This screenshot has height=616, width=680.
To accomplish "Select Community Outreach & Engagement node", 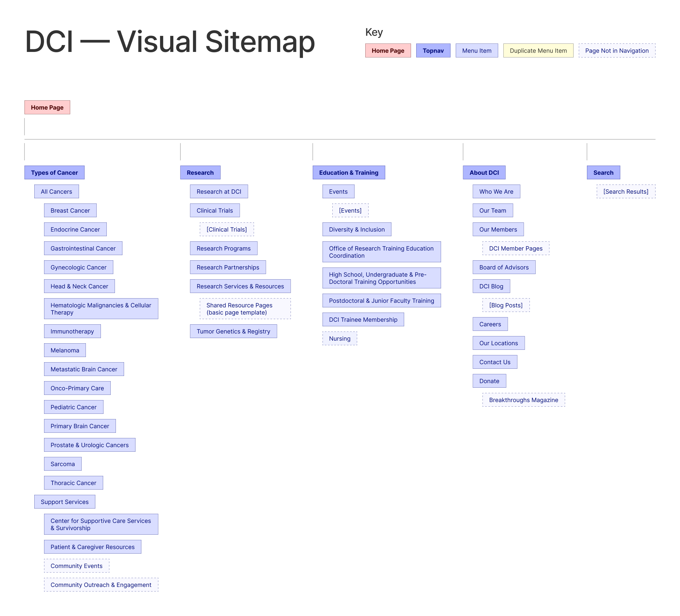I will pos(101,585).
